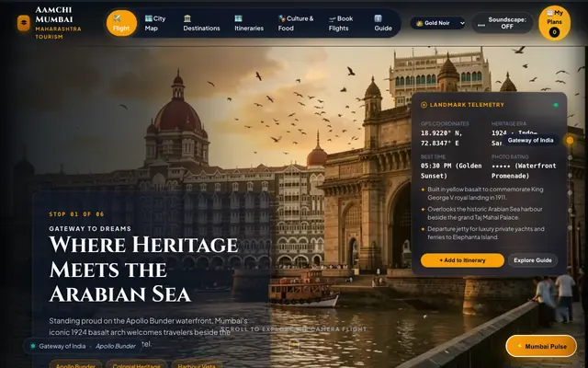Click the Landmark Telemetry target icon
Viewport: 588px width, 368px height.
424,105
